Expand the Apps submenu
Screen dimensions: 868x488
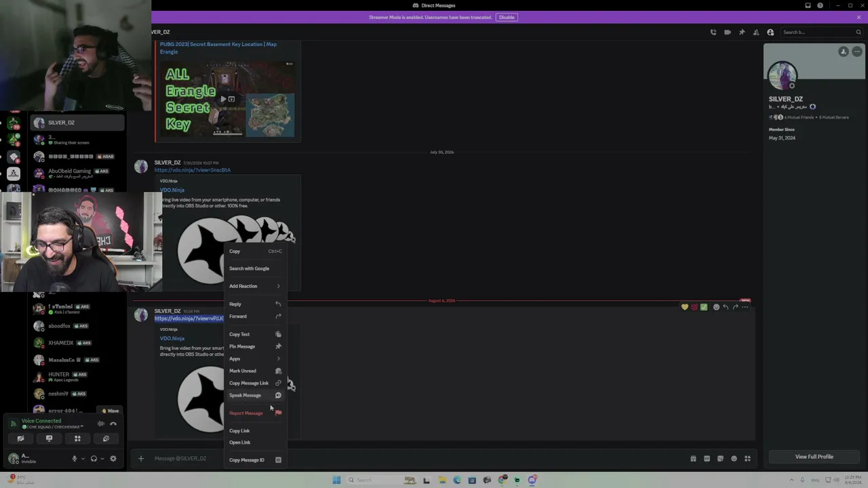click(255, 359)
